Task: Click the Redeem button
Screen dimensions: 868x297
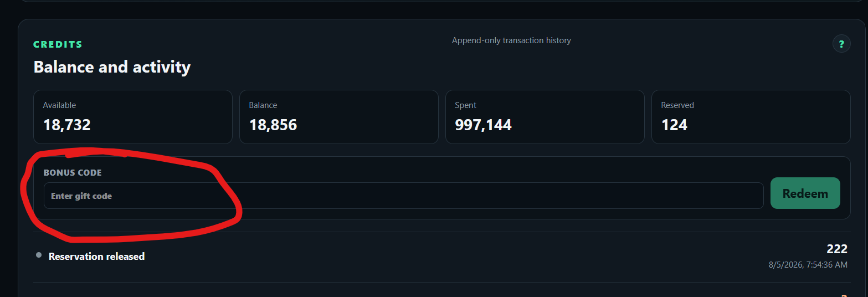Action: pos(805,193)
